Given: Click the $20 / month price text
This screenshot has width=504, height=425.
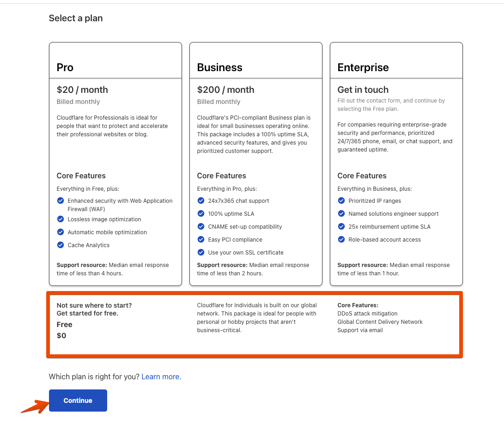Looking at the screenshot, I should (x=82, y=90).
